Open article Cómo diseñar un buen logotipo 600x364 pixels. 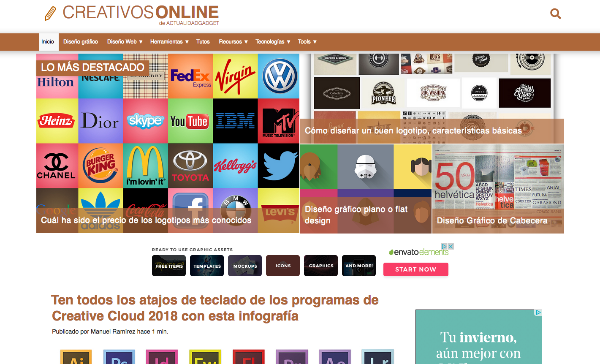(413, 131)
